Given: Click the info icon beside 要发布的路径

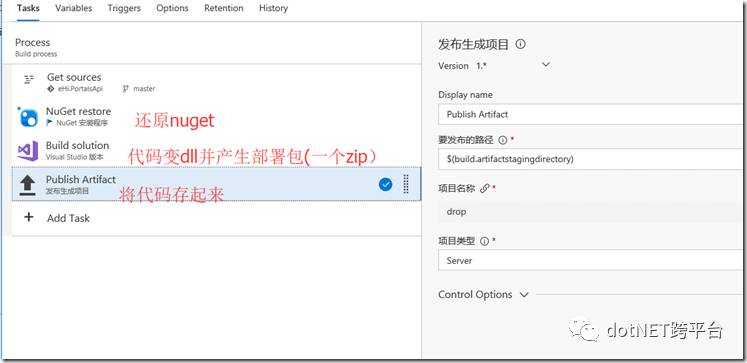Looking at the screenshot, I should [502, 140].
